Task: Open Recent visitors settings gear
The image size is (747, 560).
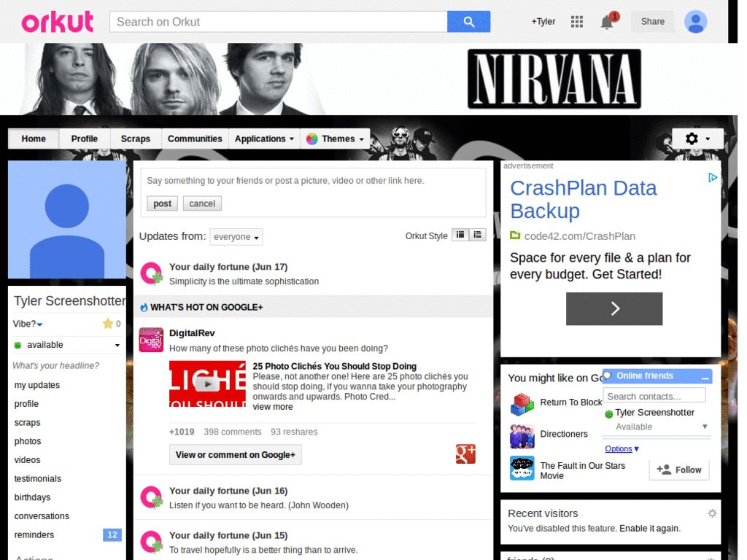Action: point(712,513)
